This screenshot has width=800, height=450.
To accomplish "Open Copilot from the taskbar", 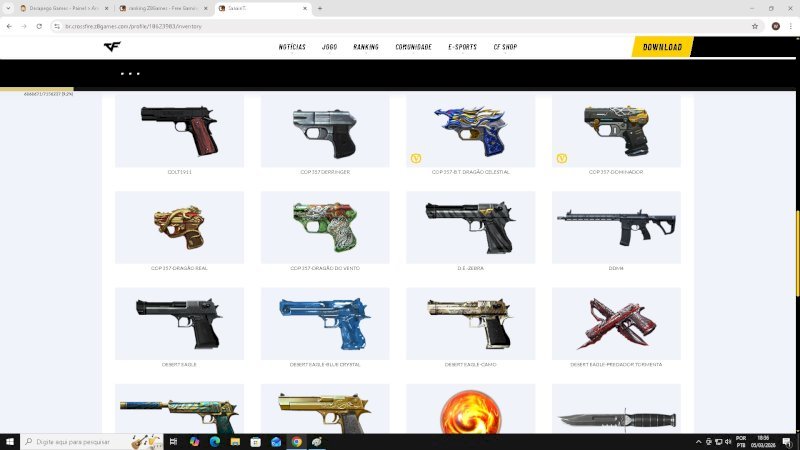I will click(x=194, y=442).
